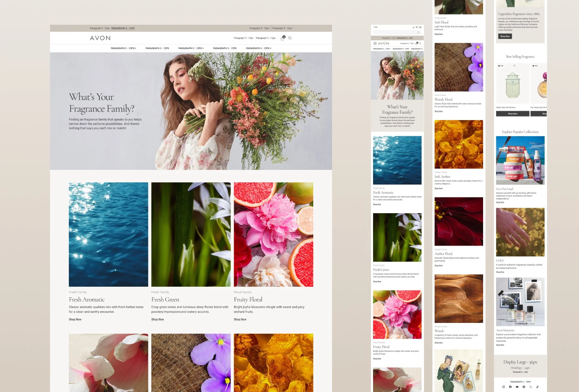Click the AVON logo in mobile header
Screen dimensions: 579x392
(384, 43)
